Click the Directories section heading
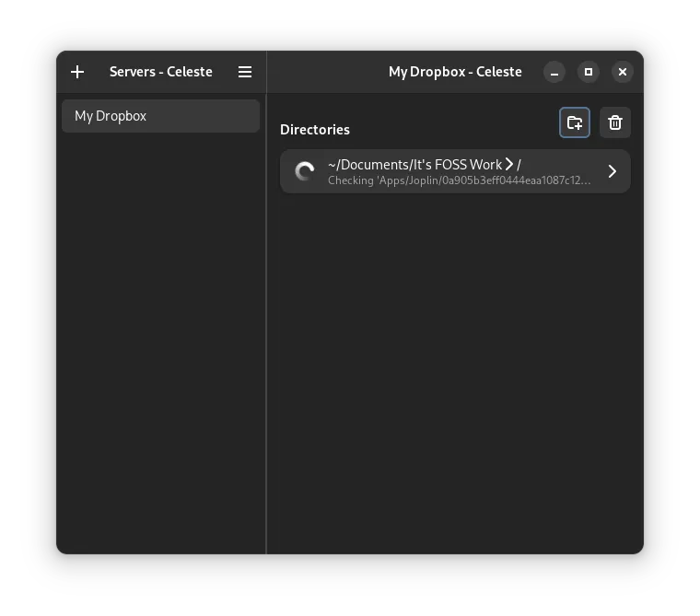This screenshot has height=616, width=700. pos(315,130)
